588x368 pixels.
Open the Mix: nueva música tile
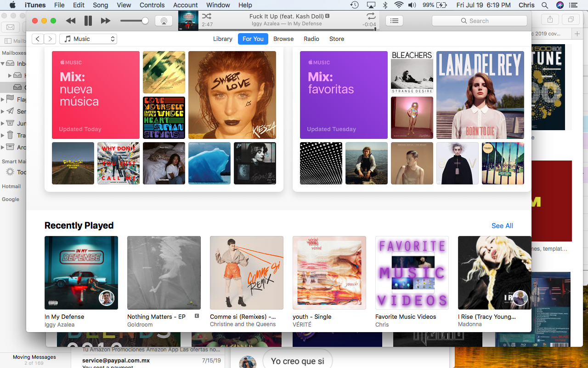pos(96,95)
